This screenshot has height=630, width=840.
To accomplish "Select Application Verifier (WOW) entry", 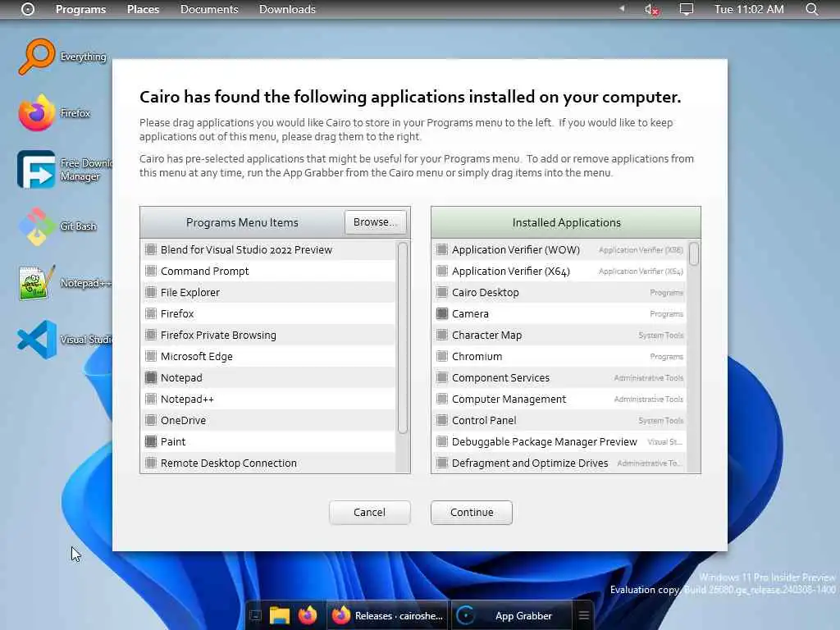I will (559, 249).
